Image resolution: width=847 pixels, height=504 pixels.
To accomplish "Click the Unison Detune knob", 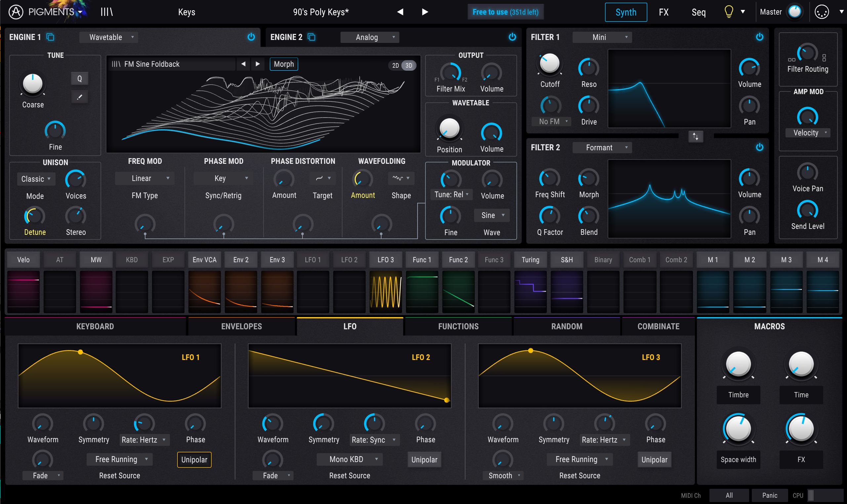I will [x=35, y=216].
